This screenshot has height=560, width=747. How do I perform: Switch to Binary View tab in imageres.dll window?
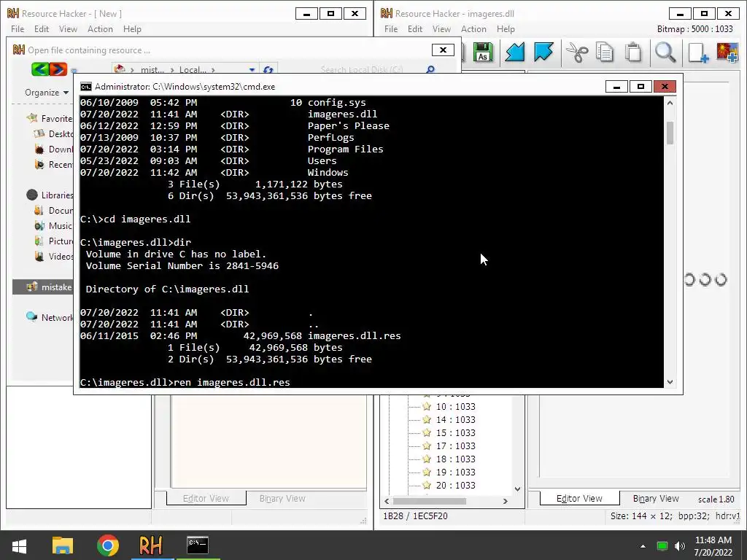pyautogui.click(x=656, y=498)
